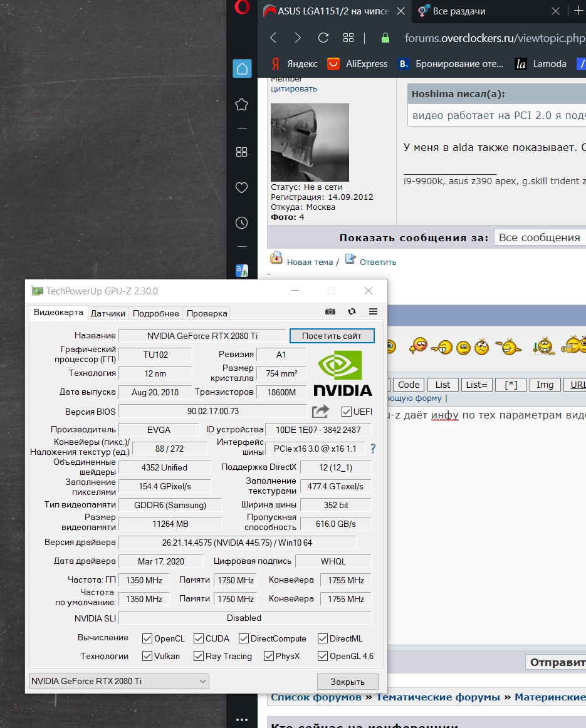The height and width of the screenshot is (728, 586).
Task: Toggle the OpenCL checkbox
Action: coord(147,639)
